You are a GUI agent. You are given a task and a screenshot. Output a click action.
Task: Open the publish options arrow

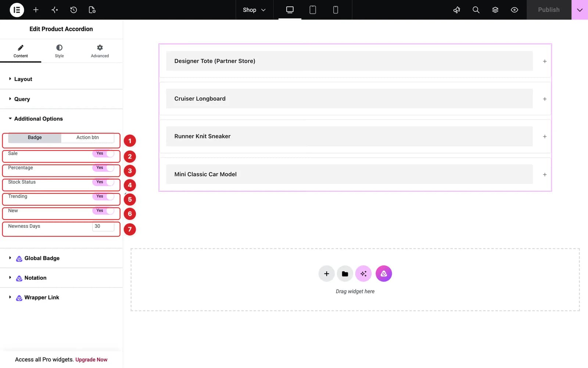tap(580, 10)
